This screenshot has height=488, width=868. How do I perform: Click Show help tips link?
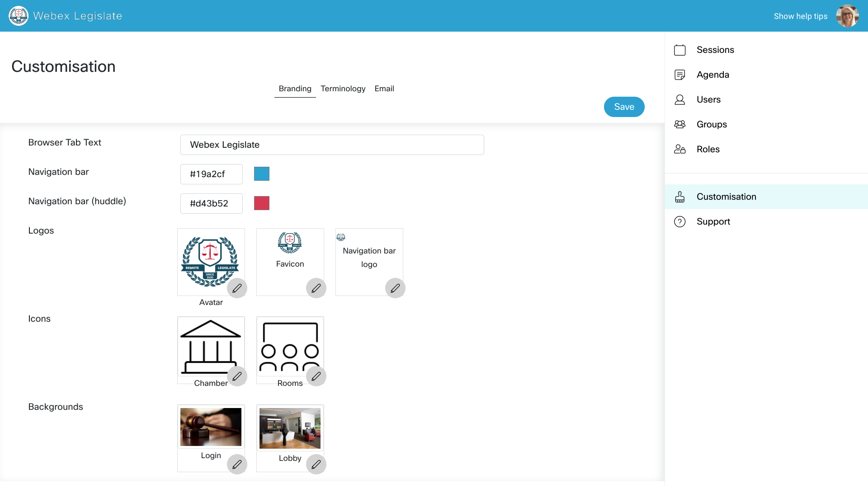pyautogui.click(x=800, y=16)
